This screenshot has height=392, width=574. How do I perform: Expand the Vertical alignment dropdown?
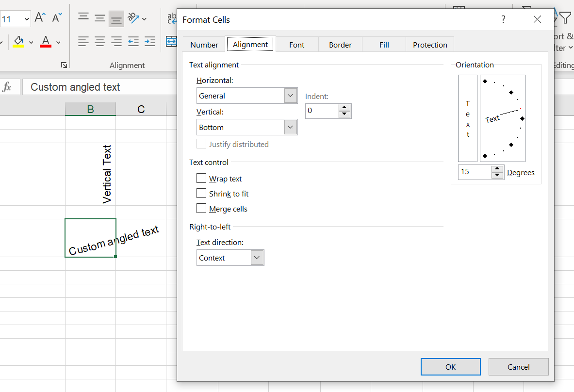[x=290, y=127]
